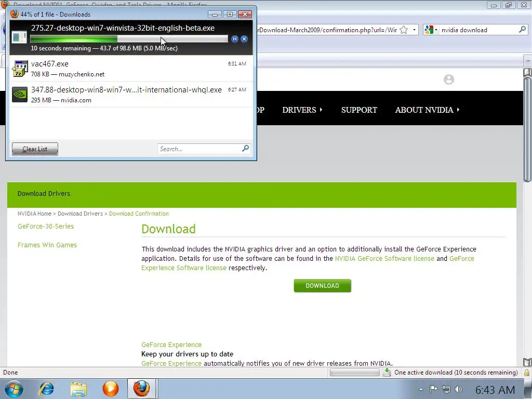Click the download progress bar

129,39
